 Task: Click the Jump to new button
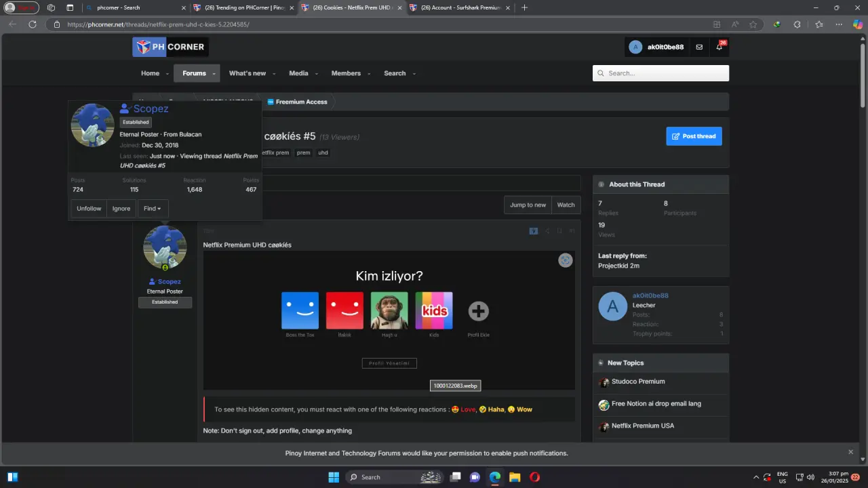pos(528,205)
